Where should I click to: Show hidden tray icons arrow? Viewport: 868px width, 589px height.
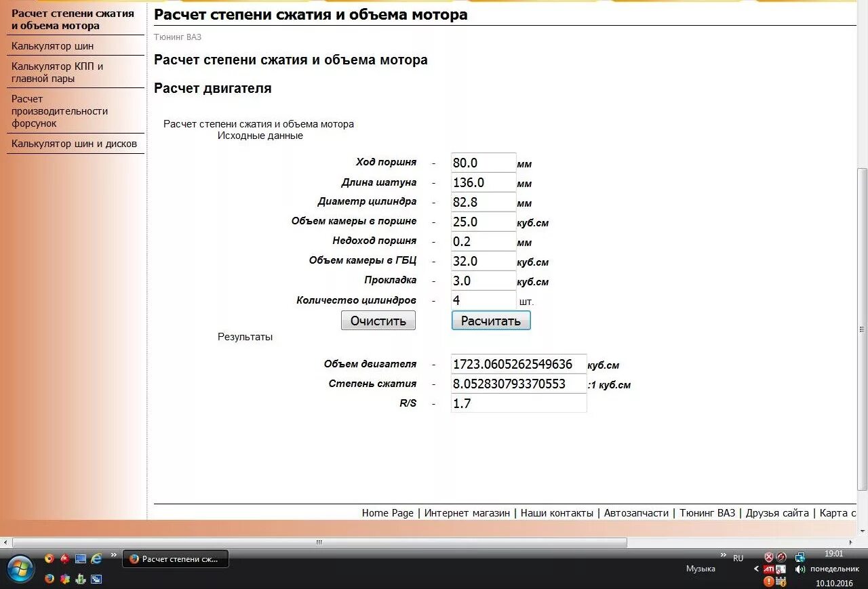pyautogui.click(x=756, y=569)
